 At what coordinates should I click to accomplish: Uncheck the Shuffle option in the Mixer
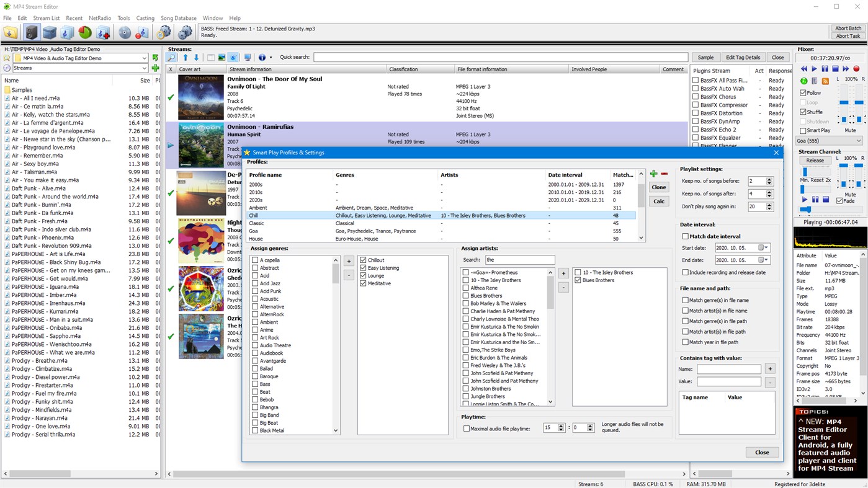pos(803,112)
